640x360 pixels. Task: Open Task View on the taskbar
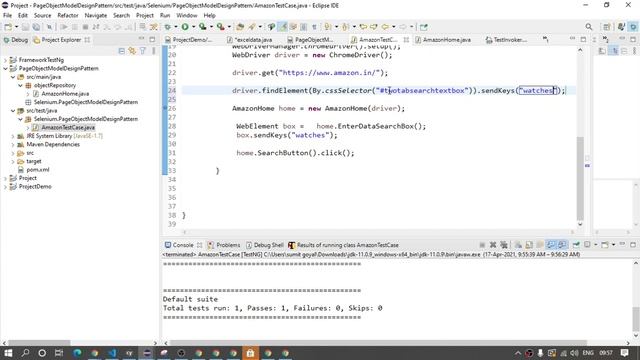59,353
